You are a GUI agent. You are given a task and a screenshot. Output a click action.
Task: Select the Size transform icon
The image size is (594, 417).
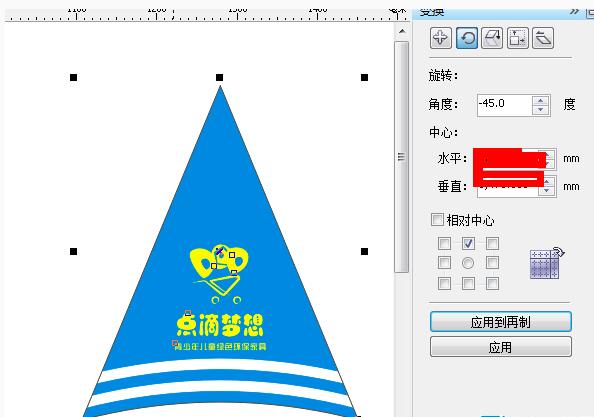(517, 38)
